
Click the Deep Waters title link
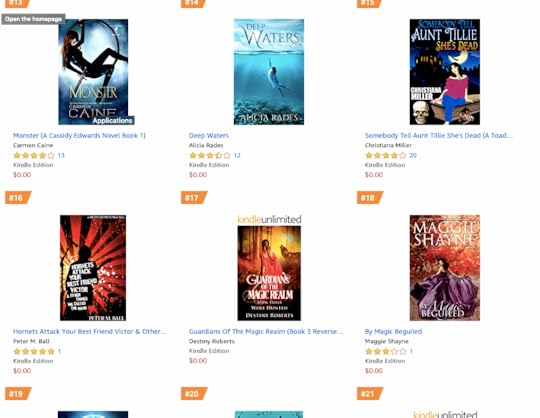click(209, 135)
